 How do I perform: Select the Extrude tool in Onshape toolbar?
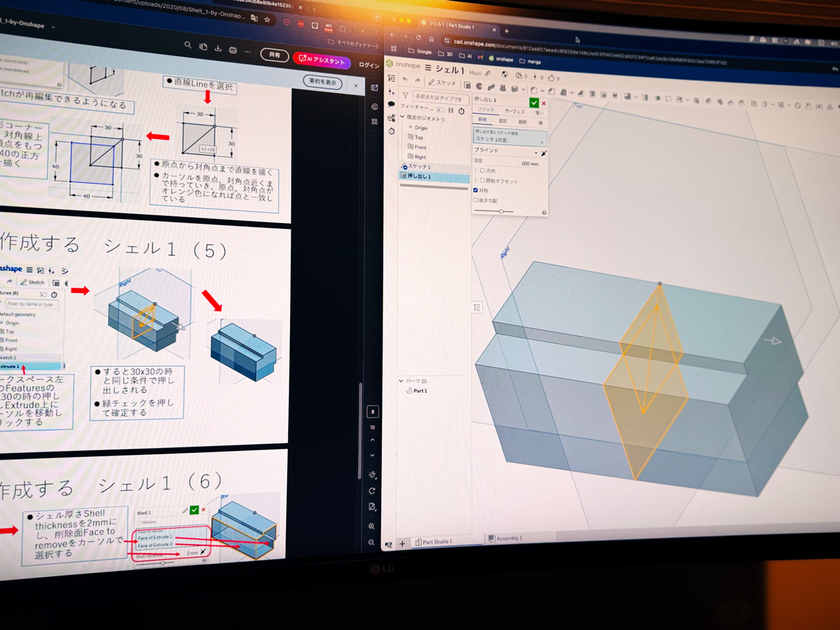pyautogui.click(x=467, y=85)
